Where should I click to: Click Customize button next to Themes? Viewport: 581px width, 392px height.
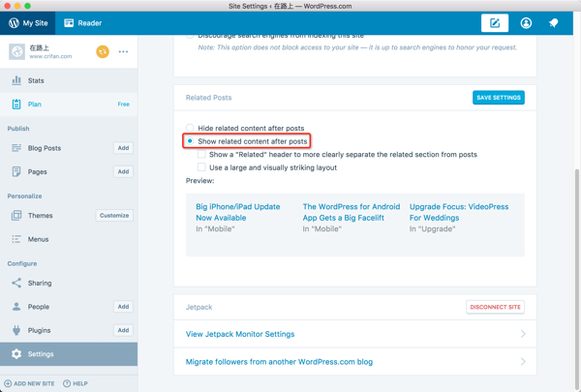114,215
